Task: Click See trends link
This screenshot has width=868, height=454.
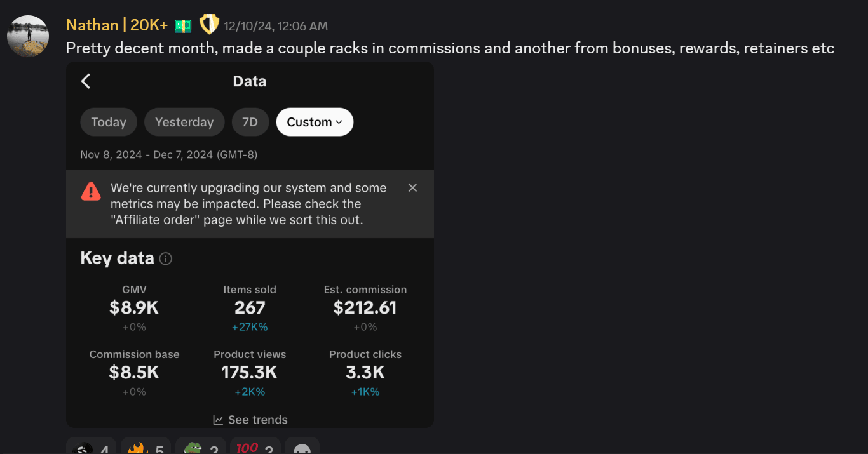Action: (x=250, y=420)
